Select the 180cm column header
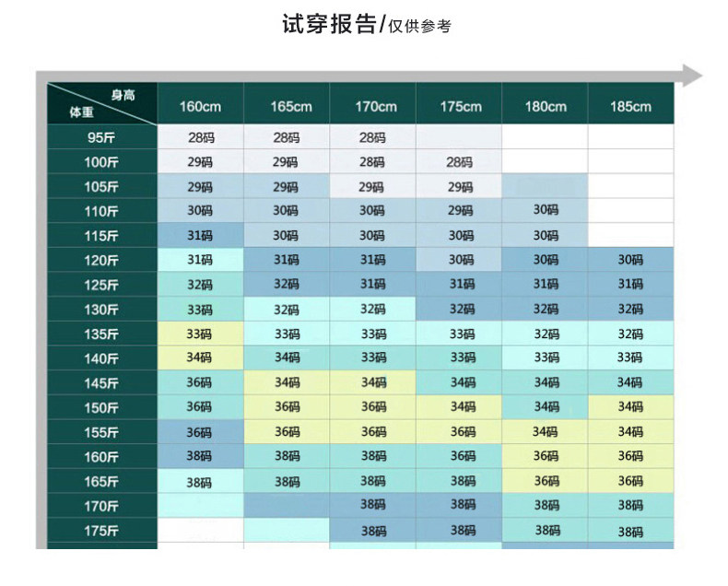 [545, 103]
